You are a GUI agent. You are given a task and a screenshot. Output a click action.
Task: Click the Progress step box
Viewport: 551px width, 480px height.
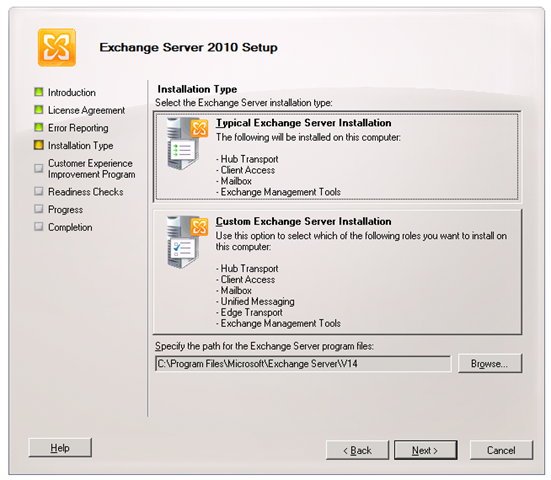39,209
